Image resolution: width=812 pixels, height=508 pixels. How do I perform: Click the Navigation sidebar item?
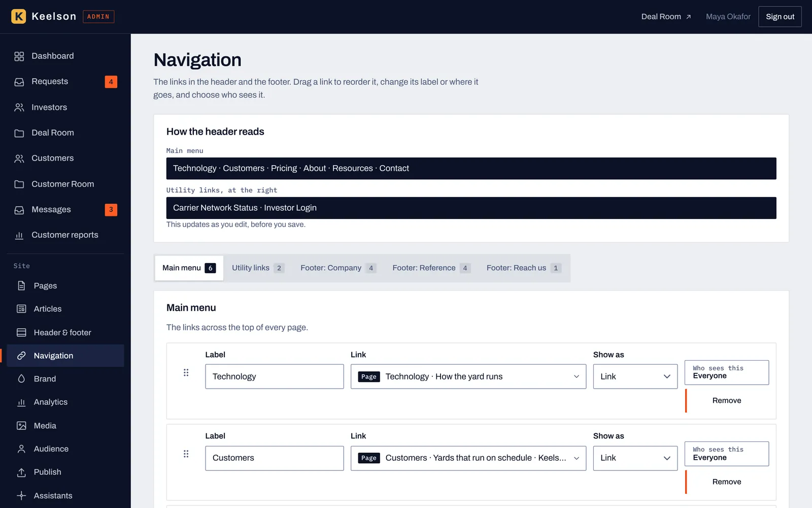[65, 356]
